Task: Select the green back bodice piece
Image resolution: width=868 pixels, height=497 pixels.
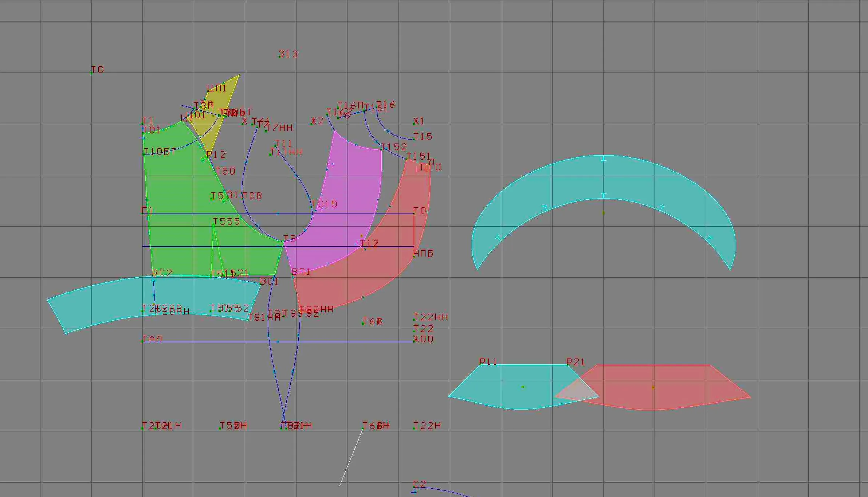Action: click(x=189, y=219)
